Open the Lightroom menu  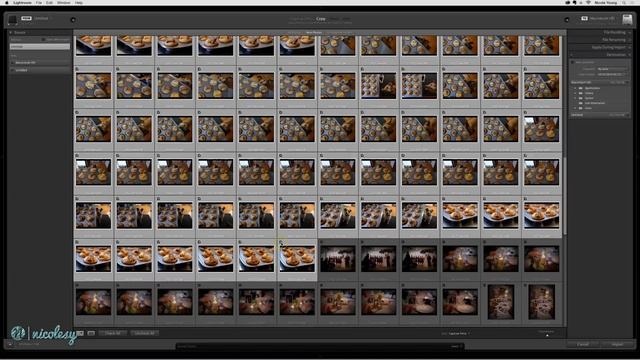coord(22,2)
